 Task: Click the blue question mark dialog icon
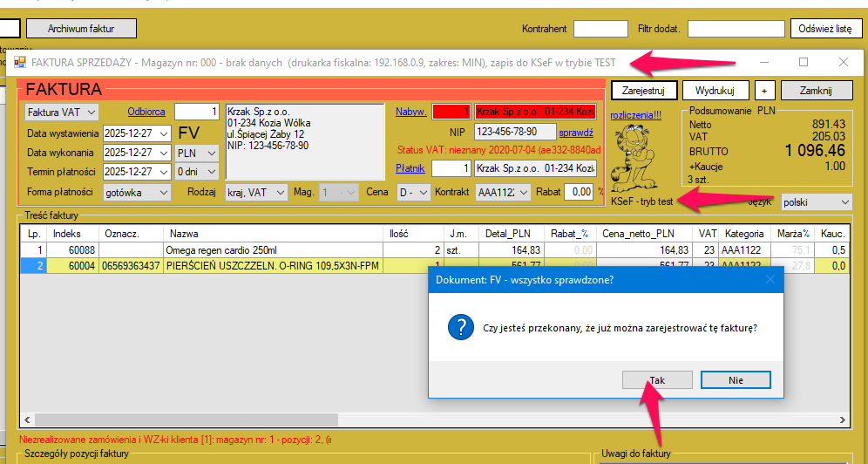[x=459, y=328]
